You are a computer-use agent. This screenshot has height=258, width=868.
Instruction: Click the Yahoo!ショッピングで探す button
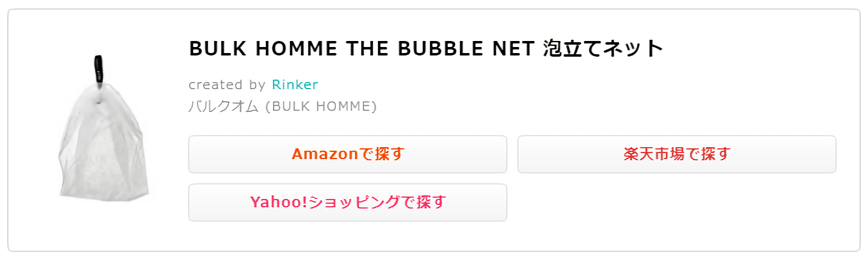coord(348,203)
